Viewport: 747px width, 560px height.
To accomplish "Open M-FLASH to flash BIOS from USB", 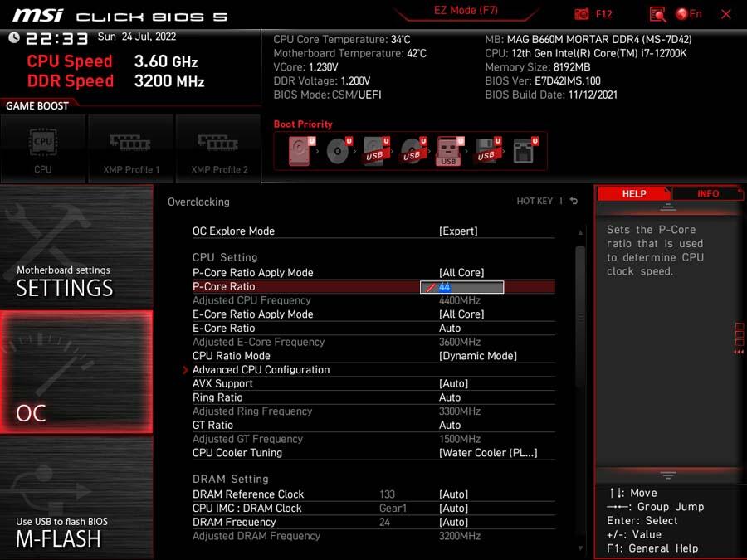I will point(76,498).
